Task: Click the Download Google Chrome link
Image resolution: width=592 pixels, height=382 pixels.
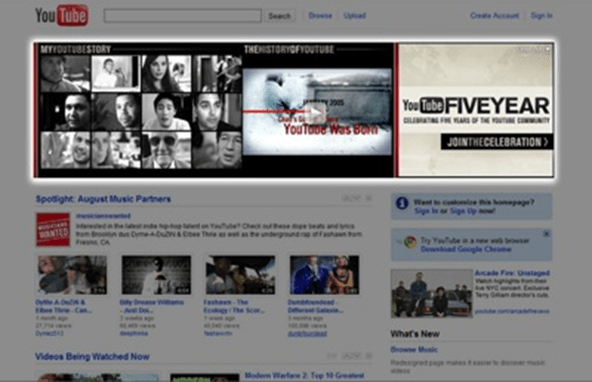Action: pos(466,249)
